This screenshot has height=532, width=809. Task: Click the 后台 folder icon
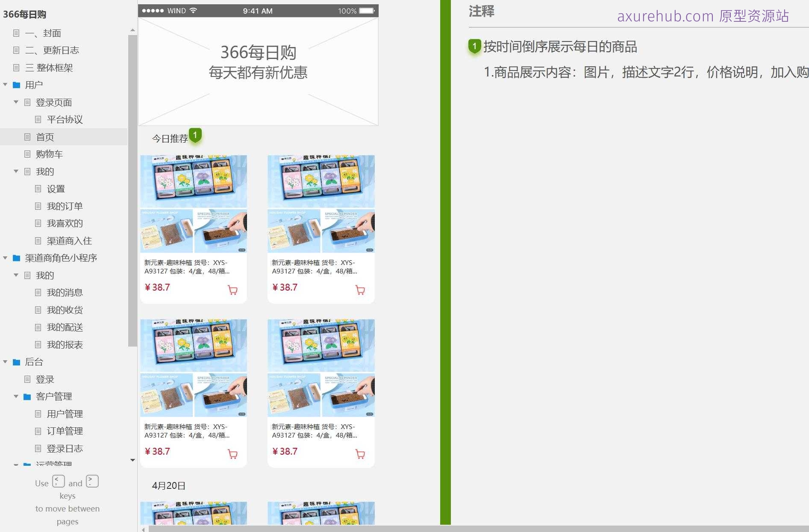tap(17, 362)
